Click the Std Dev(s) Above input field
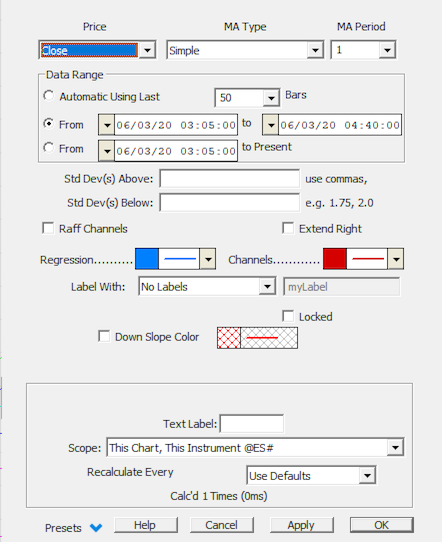The image size is (442, 542). (x=229, y=179)
